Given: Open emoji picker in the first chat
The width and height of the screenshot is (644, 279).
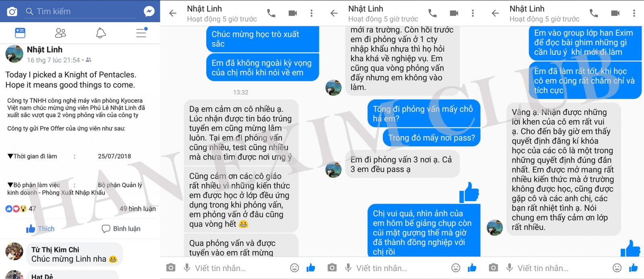Looking at the screenshot, I should pyautogui.click(x=295, y=268).
